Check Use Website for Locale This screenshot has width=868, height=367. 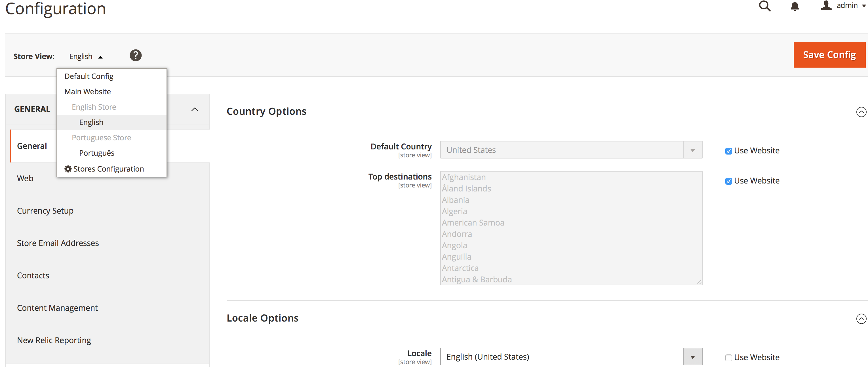(x=728, y=358)
